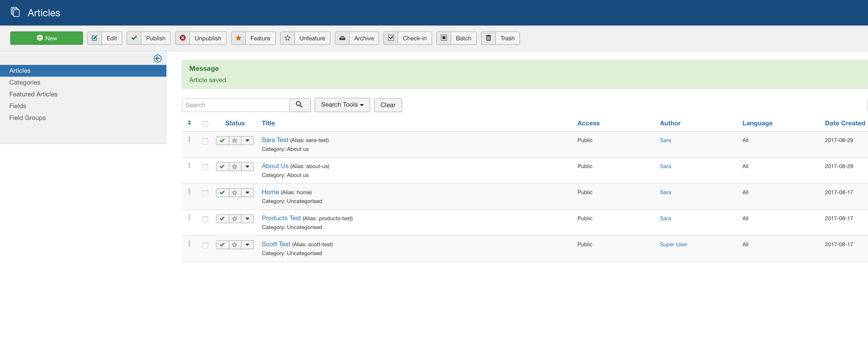The image size is (868, 346).
Task: Open Categories in the sidebar
Action: point(25,82)
